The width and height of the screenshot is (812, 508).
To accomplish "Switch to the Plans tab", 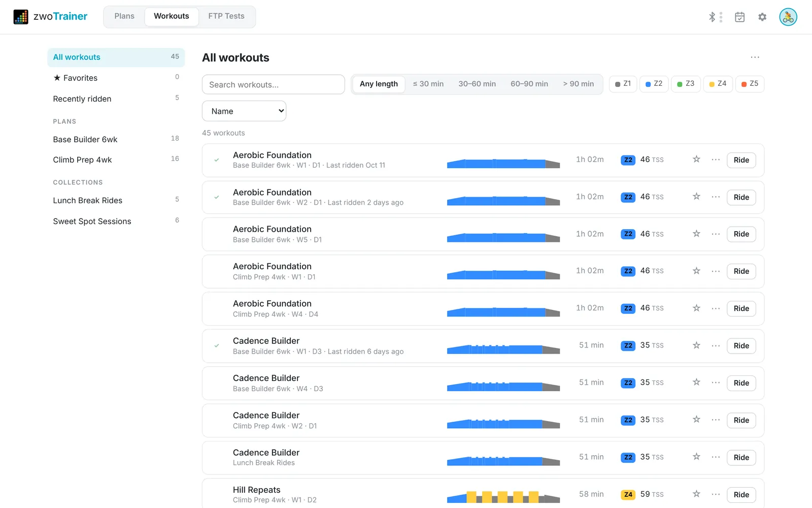I will 124,16.
